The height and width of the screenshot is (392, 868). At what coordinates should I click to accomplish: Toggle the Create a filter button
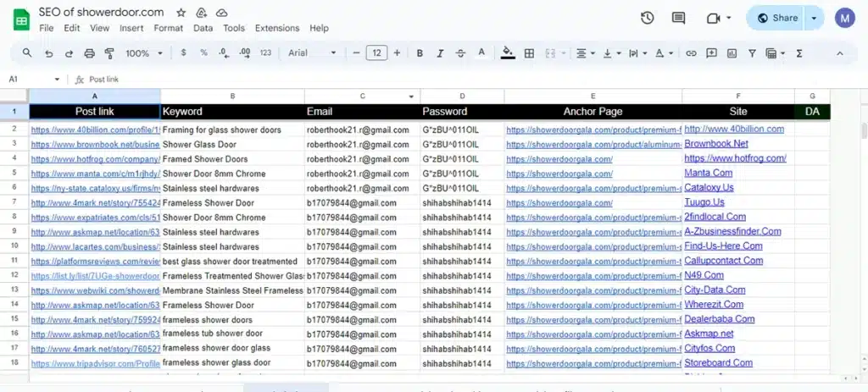[x=750, y=53]
